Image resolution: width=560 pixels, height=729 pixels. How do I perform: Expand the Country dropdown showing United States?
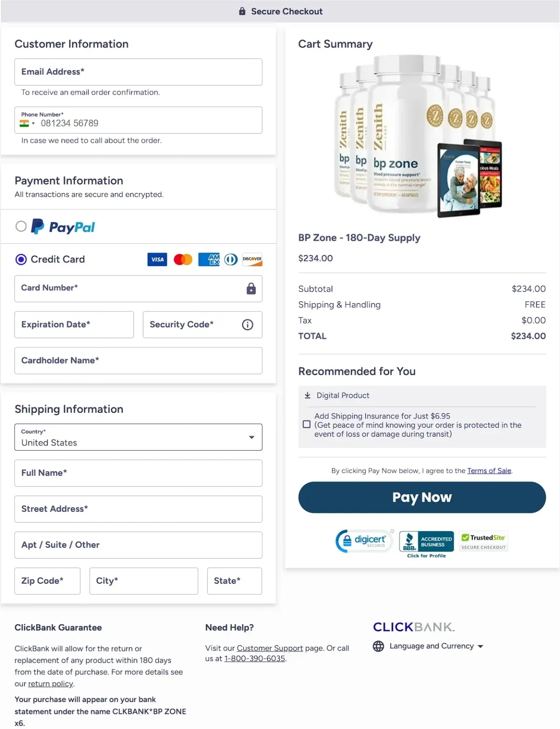[138, 437]
